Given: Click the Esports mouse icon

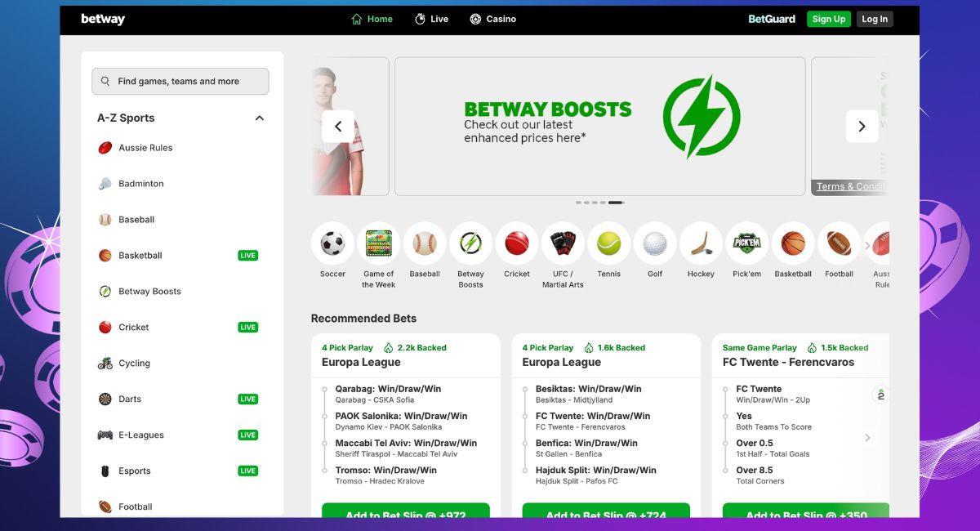Looking at the screenshot, I should 105,471.
